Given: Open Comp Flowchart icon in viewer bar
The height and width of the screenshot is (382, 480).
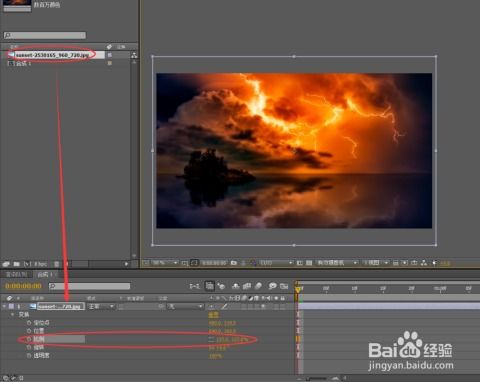Looking at the screenshot, I should coord(424,263).
